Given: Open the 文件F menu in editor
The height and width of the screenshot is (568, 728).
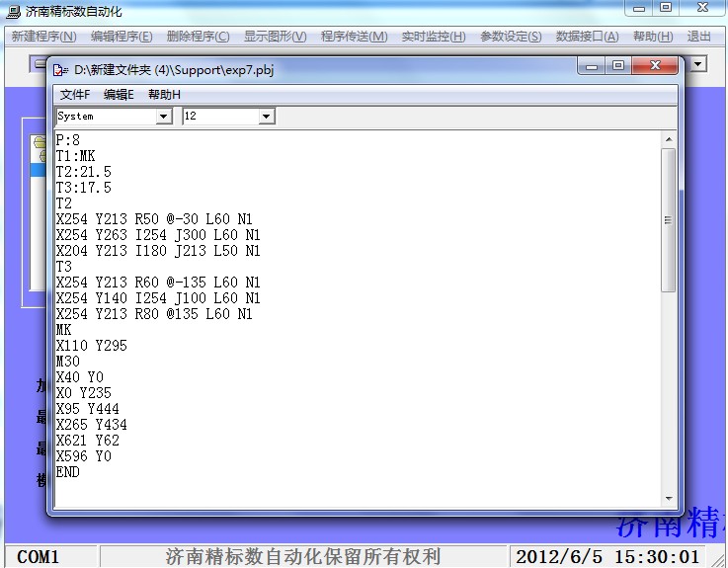Looking at the screenshot, I should [x=75, y=95].
